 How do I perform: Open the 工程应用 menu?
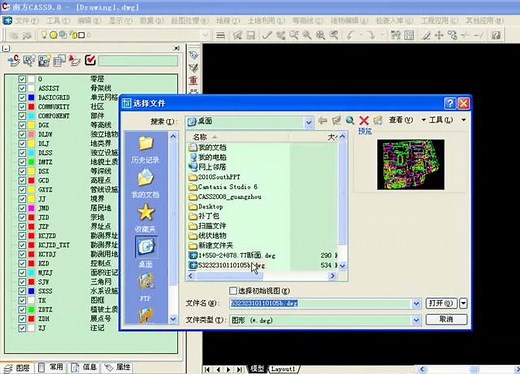tap(439, 21)
